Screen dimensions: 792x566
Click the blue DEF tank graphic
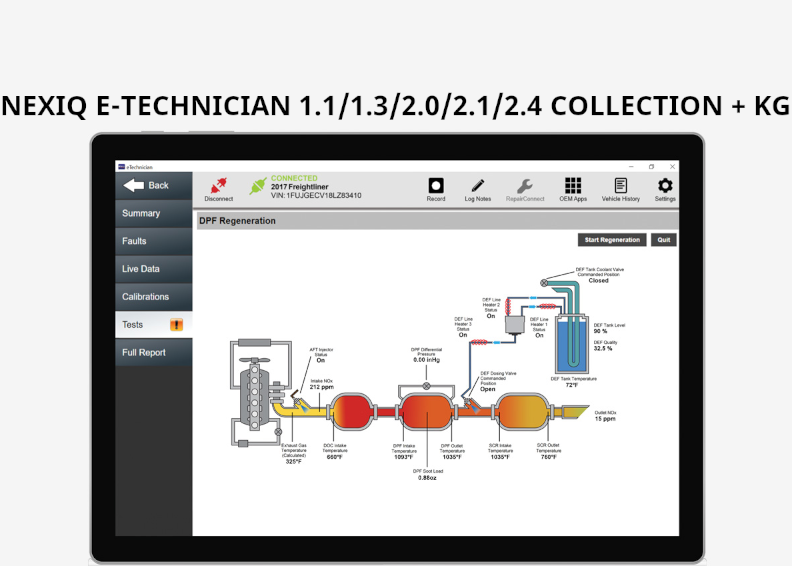pyautogui.click(x=572, y=344)
